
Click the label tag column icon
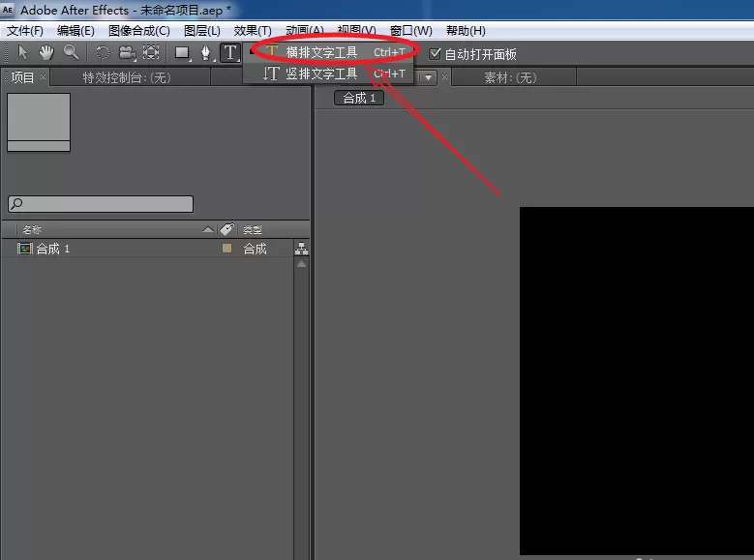click(x=226, y=229)
